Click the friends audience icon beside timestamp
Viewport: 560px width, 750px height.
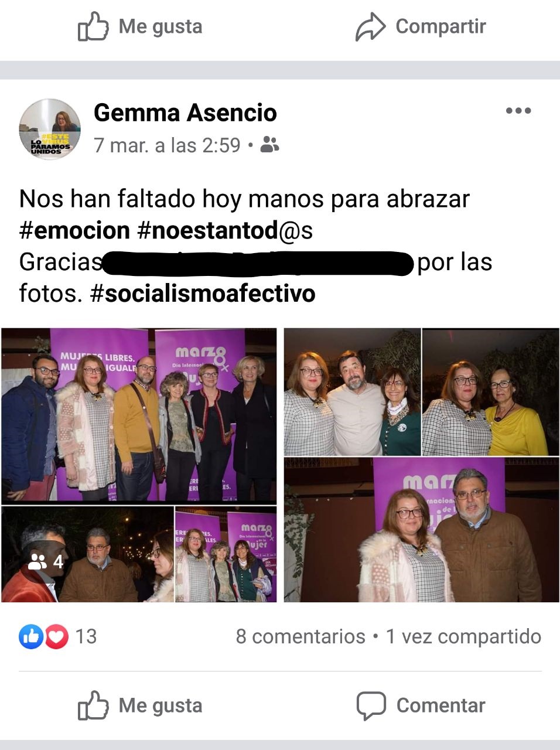click(x=269, y=145)
